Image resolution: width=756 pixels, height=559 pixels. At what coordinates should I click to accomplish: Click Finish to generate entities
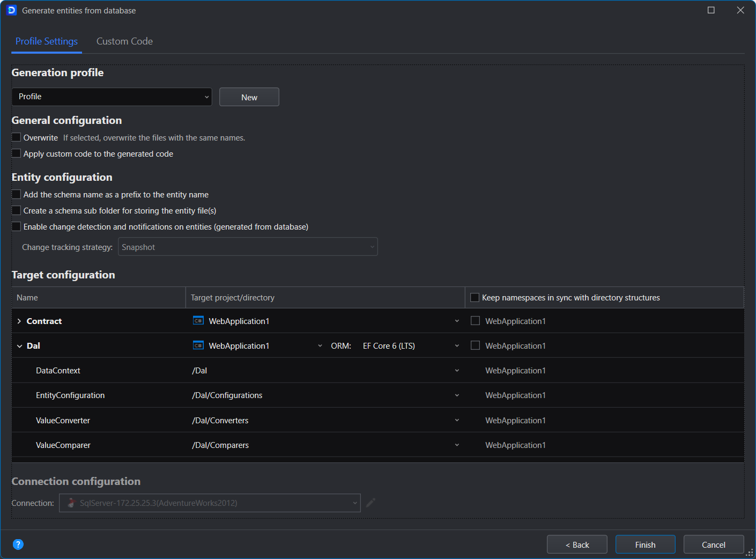pyautogui.click(x=645, y=544)
